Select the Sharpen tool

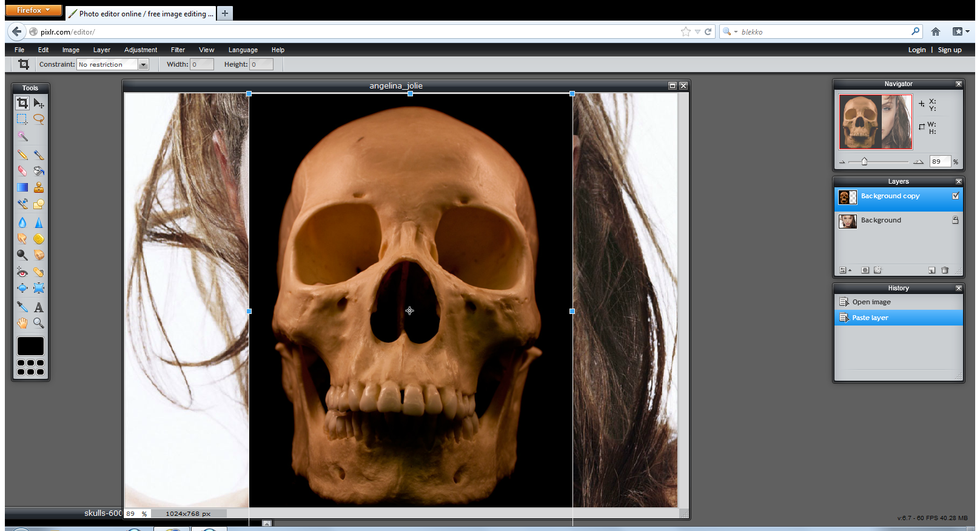click(39, 222)
